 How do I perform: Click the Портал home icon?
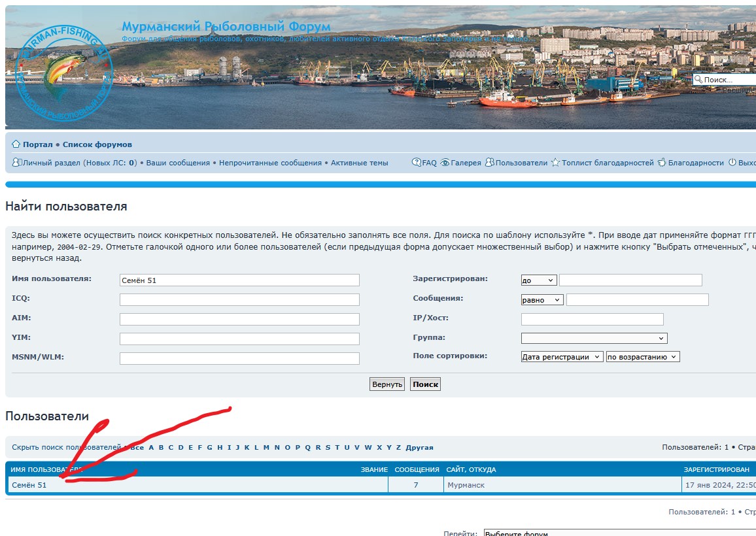[x=16, y=144]
